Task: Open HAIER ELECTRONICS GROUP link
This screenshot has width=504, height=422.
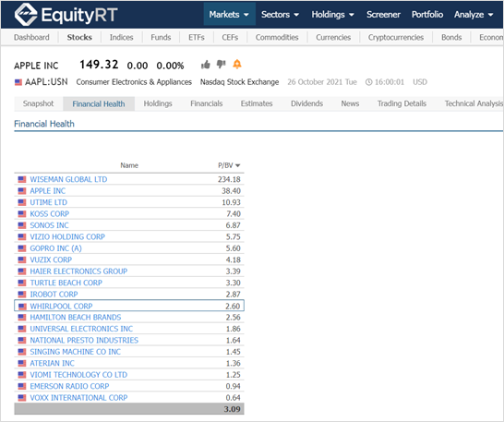Action: tap(78, 271)
